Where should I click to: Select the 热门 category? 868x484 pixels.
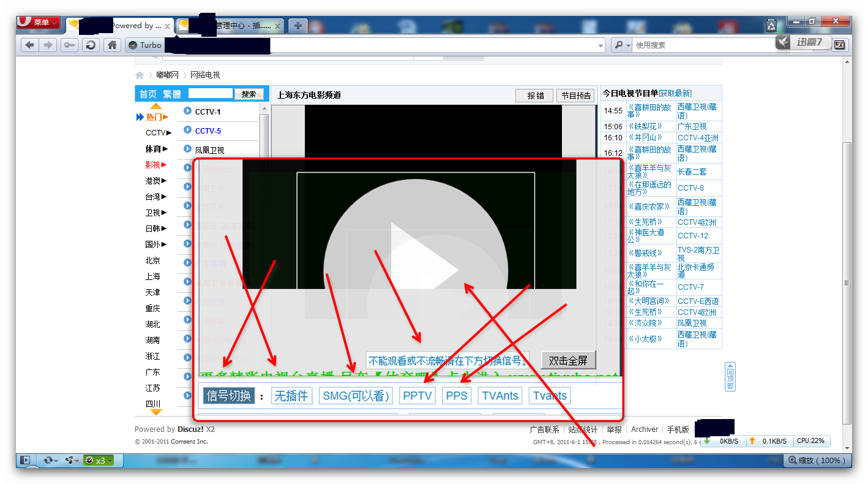coord(153,117)
